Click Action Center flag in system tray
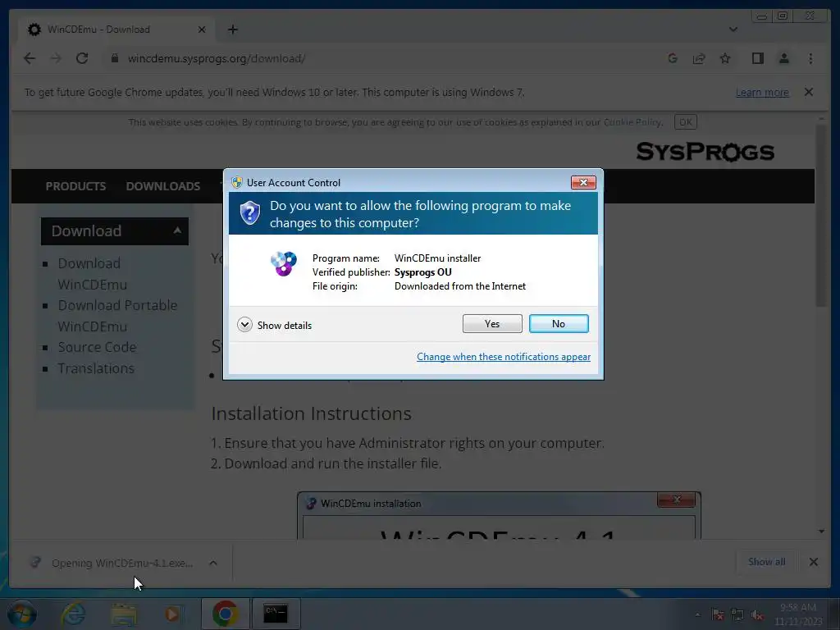Viewport: 840px width, 630px height. coord(718,614)
